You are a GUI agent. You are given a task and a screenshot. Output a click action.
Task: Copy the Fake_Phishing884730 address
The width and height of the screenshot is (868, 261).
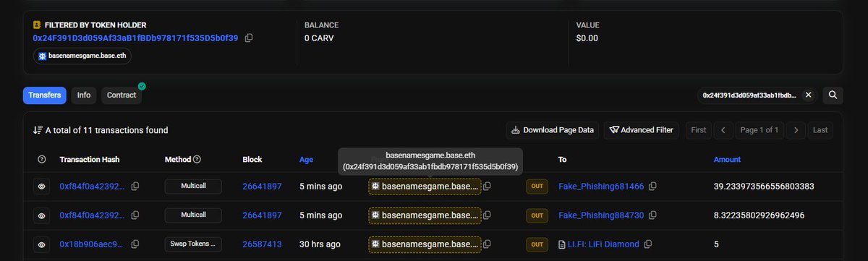point(652,215)
